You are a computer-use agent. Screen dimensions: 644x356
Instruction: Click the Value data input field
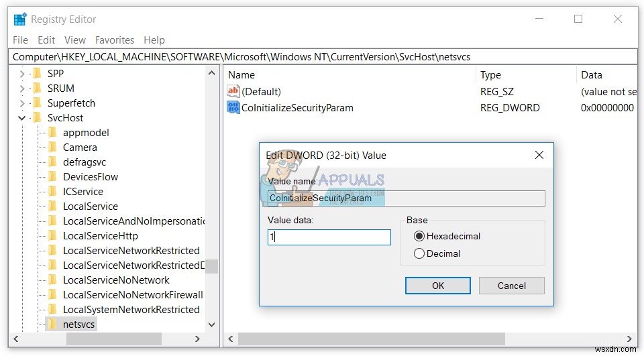point(329,237)
